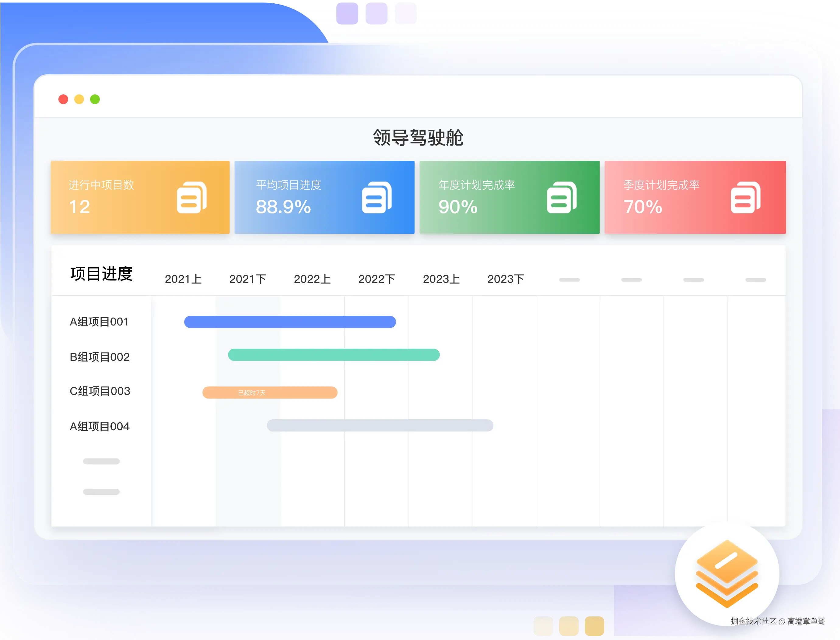Open A组项目001 row label
The image size is (840, 640).
click(99, 322)
